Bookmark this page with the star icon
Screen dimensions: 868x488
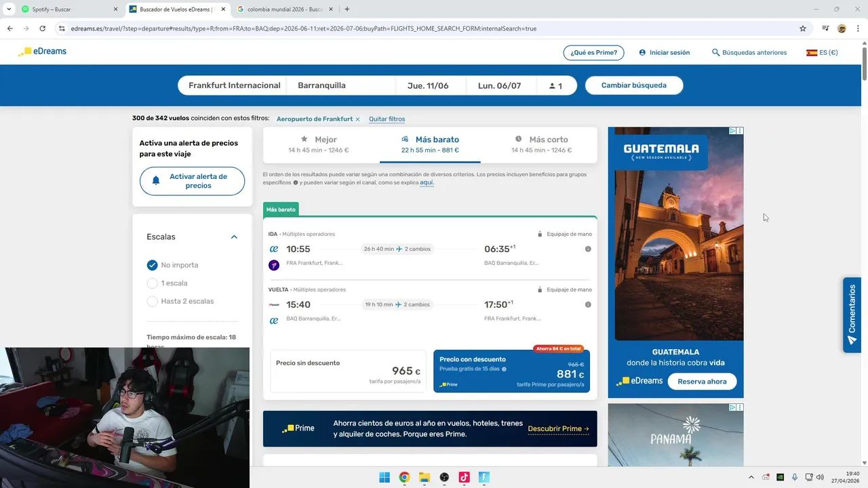click(x=803, y=28)
